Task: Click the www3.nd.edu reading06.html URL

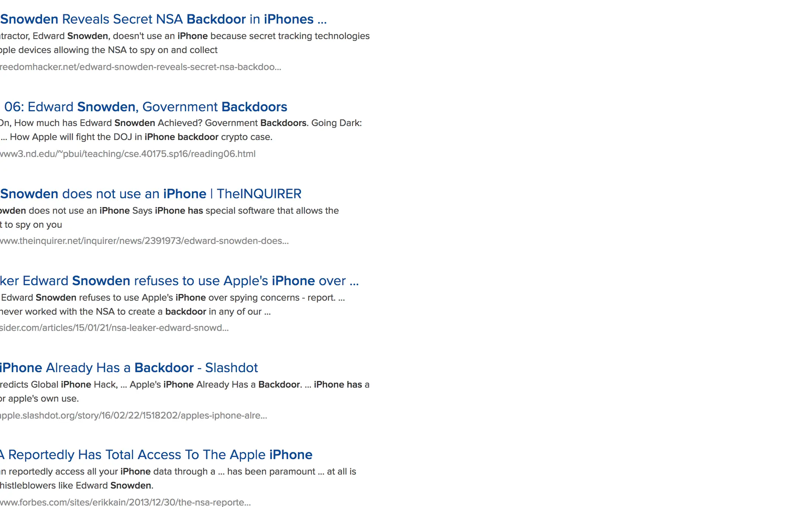Action: [127, 154]
